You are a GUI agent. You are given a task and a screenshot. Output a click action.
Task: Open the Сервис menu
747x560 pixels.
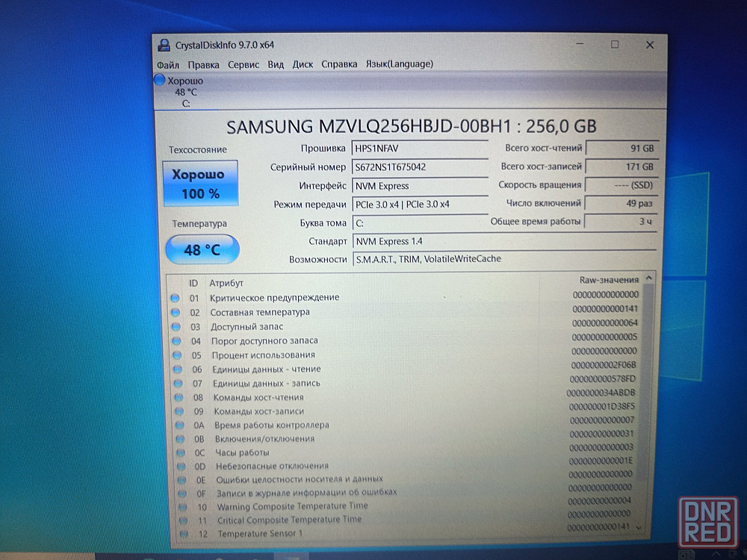tap(244, 64)
